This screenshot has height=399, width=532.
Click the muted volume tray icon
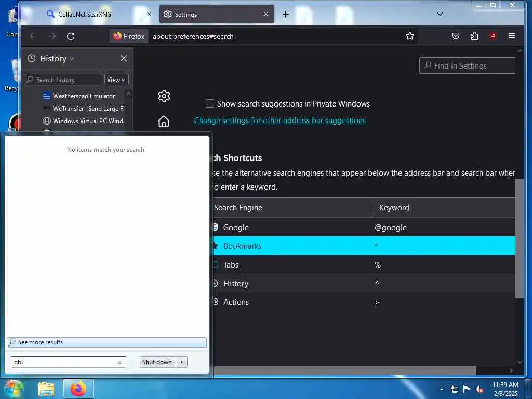click(x=480, y=389)
